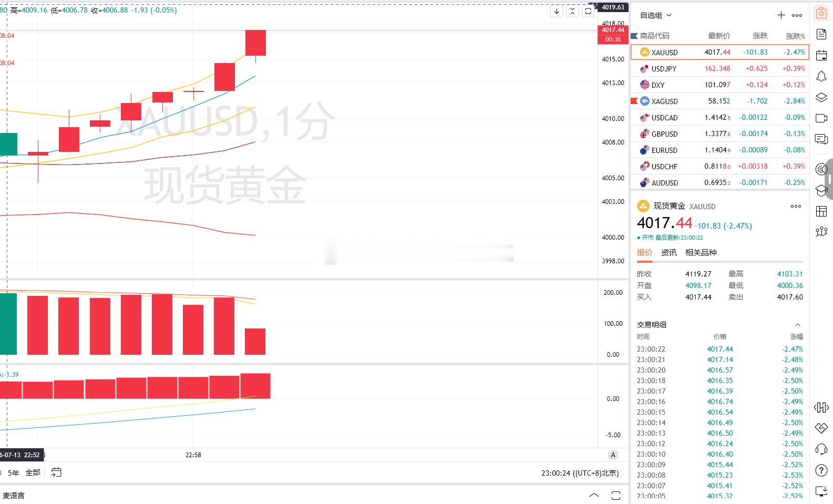Select XAGUSD row in watchlist
Viewport: 833px width, 504px height.
point(719,101)
